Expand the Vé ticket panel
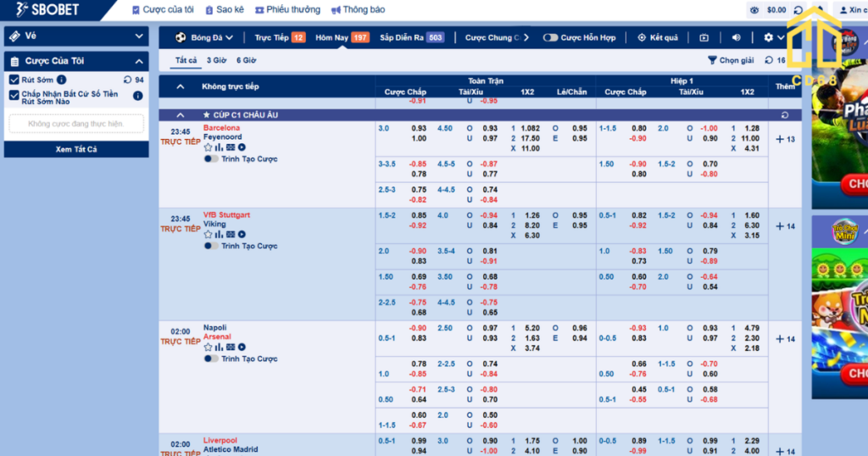The width and height of the screenshot is (868, 456). tap(76, 36)
